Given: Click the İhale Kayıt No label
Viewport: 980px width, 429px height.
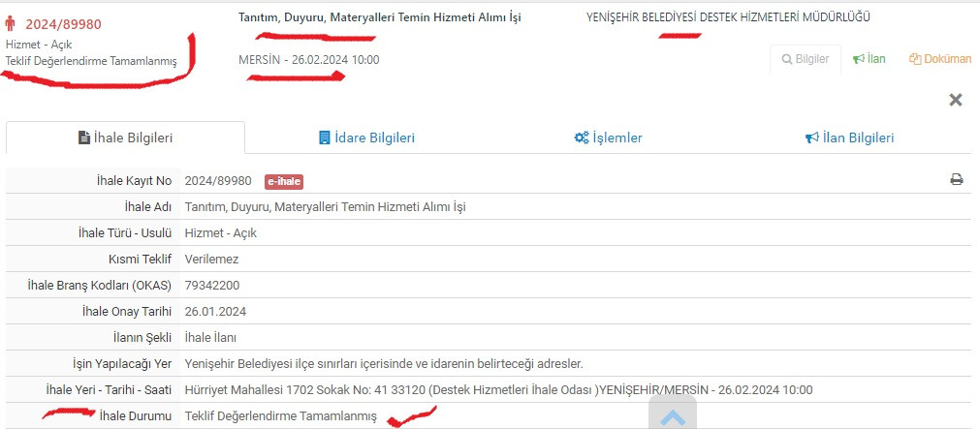Looking at the screenshot, I should point(135,181).
